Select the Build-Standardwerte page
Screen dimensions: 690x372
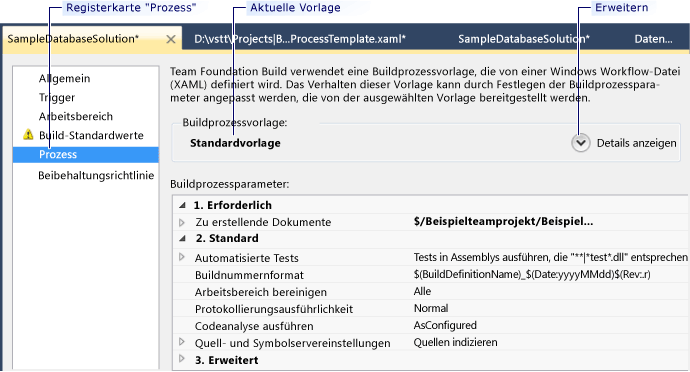click(91, 135)
